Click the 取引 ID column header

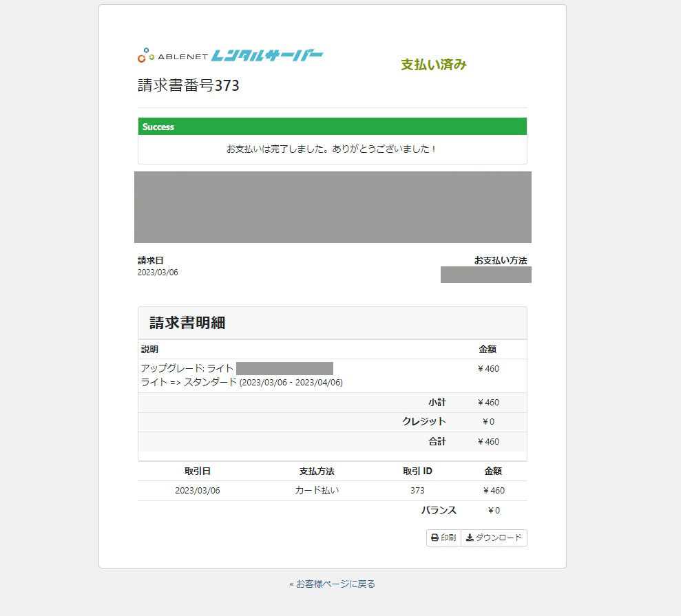(x=417, y=471)
